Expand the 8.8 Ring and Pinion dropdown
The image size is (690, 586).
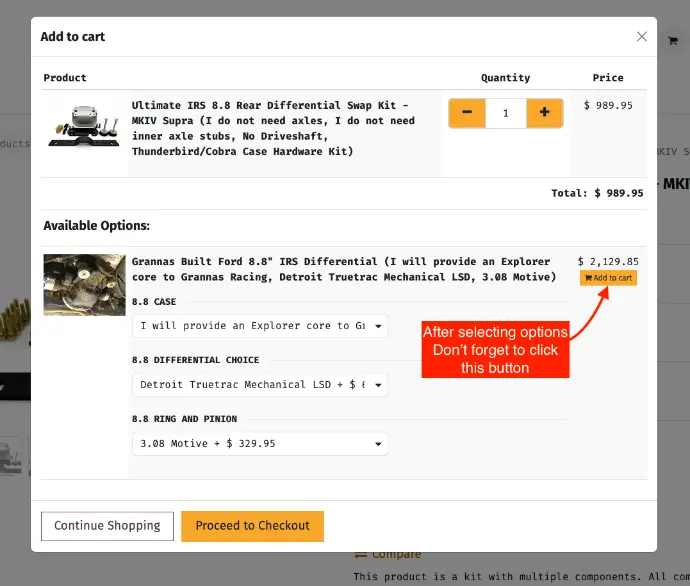point(260,444)
